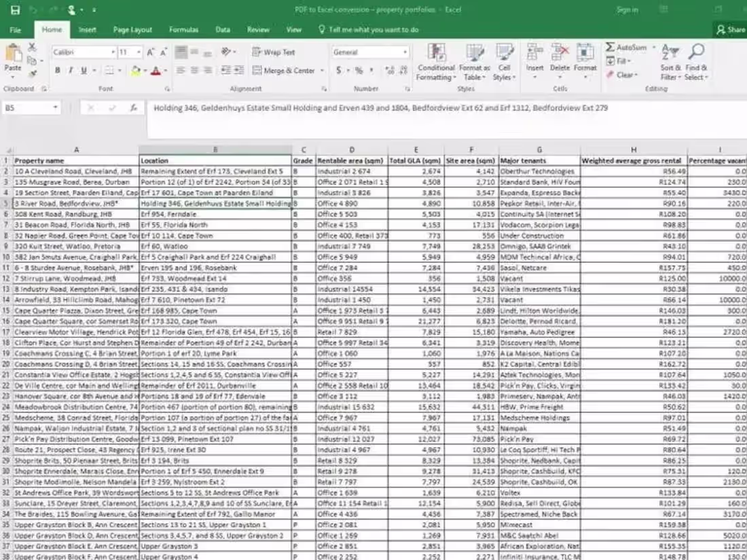The image size is (747, 560).
Task: Open the font name dropdown
Action: [x=114, y=52]
